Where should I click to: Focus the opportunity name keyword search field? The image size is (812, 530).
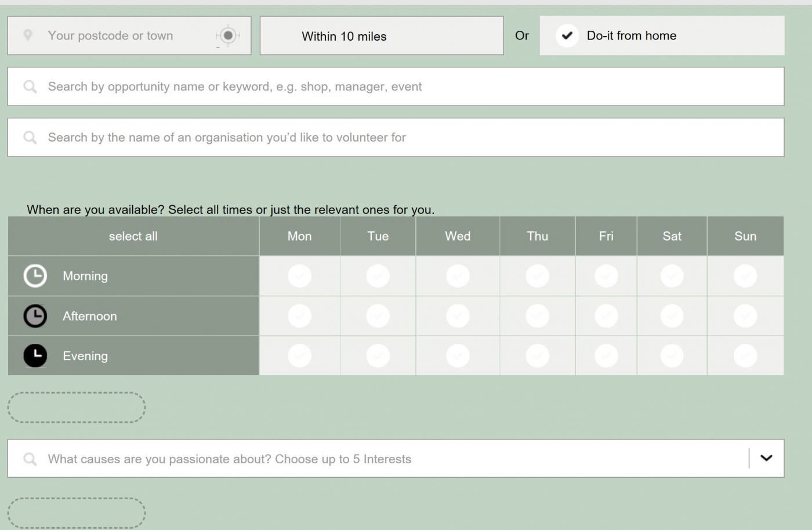396,87
